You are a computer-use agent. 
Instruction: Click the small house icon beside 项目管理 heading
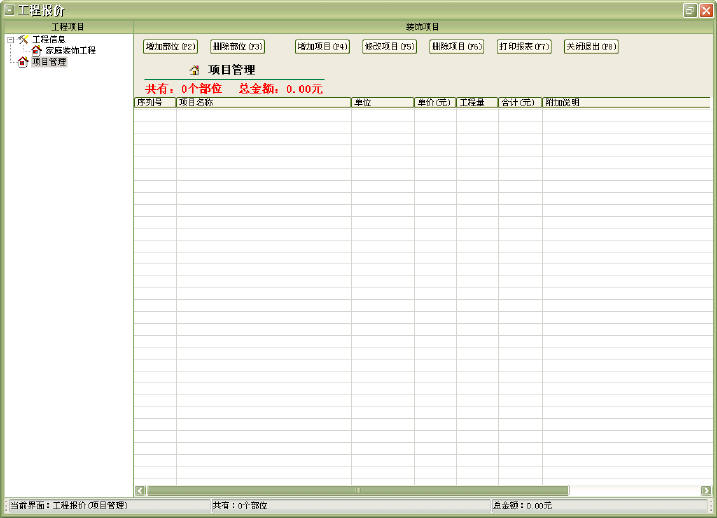195,70
